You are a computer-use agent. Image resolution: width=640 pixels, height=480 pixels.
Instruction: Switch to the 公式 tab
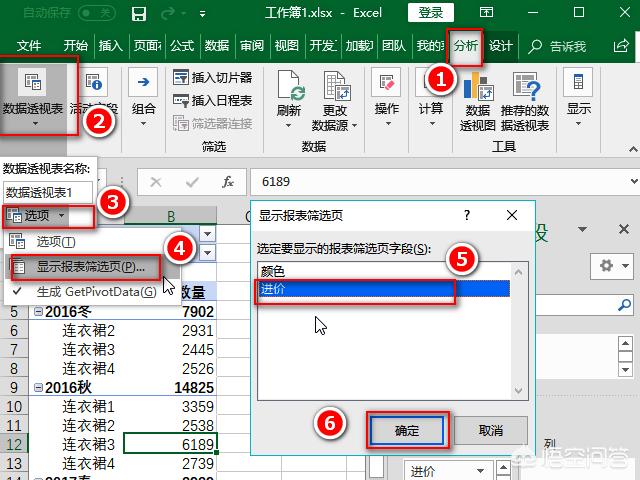[182, 45]
